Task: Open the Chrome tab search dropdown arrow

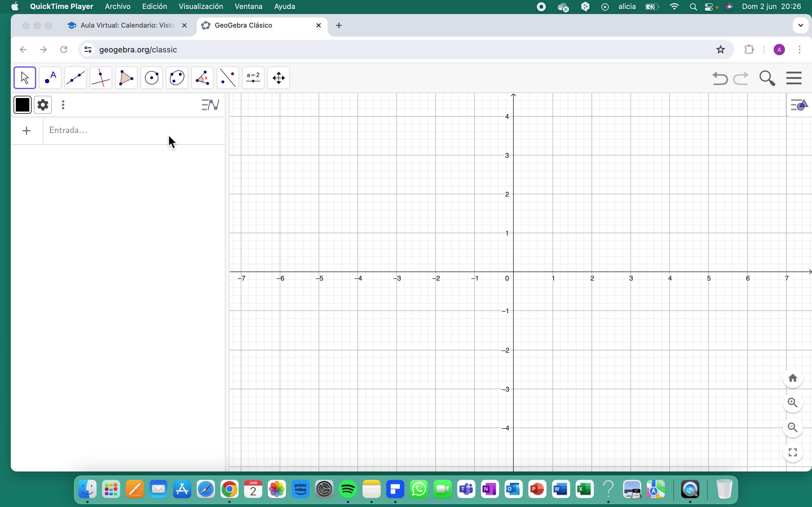Action: [800, 25]
